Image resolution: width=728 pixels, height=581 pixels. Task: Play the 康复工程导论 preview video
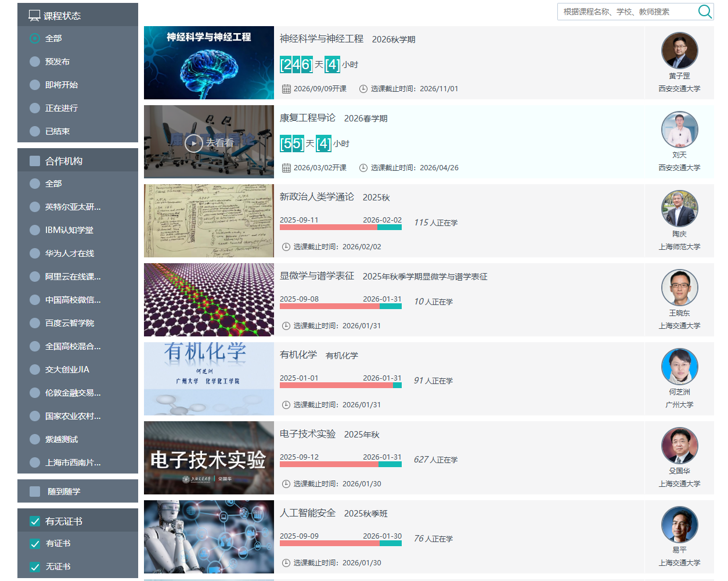(193, 143)
